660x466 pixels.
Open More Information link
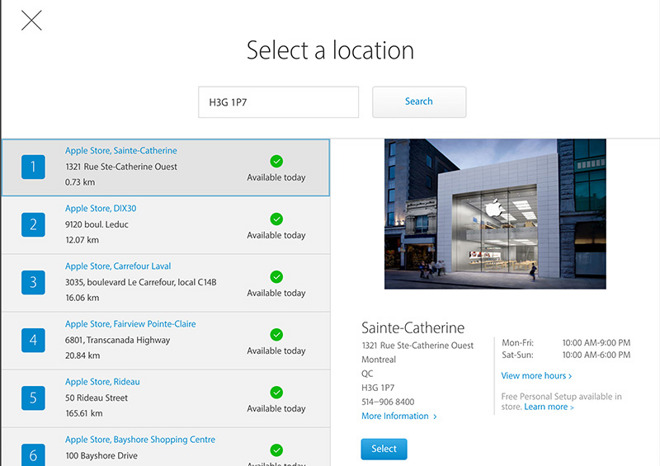pyautogui.click(x=399, y=416)
